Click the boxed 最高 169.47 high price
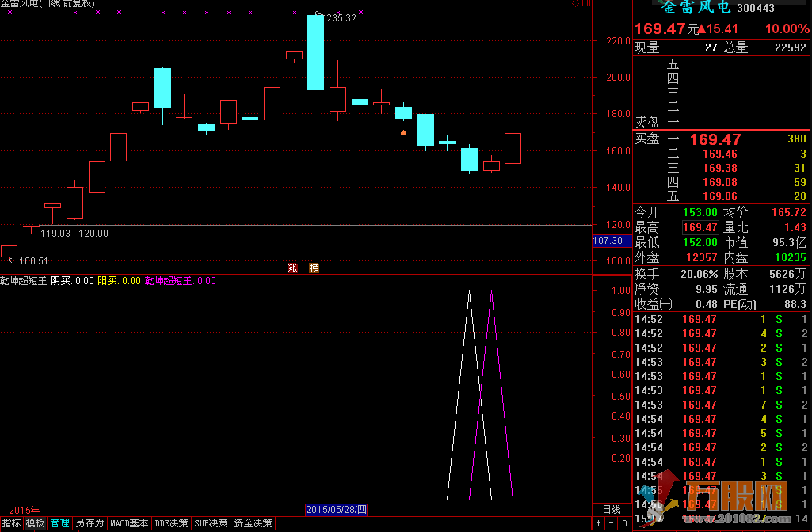The height and width of the screenshot is (532, 812). pyautogui.click(x=700, y=227)
